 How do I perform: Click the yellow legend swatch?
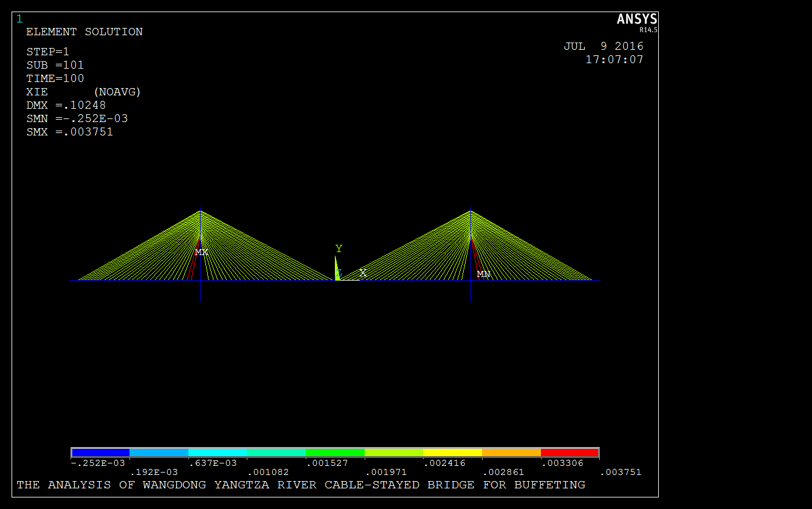[452, 453]
